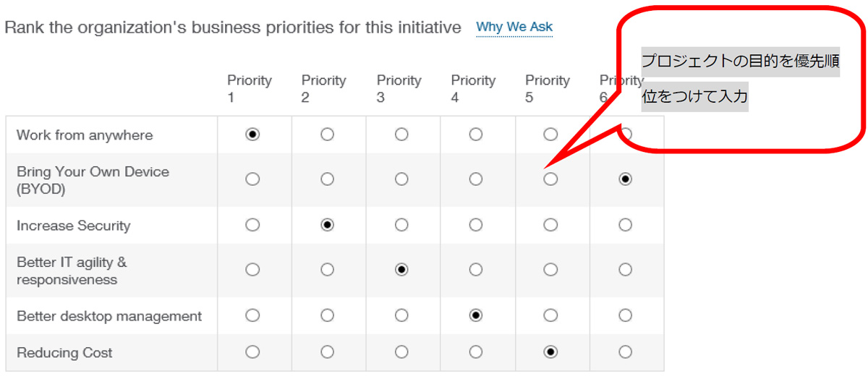Select Priority 5 for Better IT agility

pyautogui.click(x=550, y=270)
